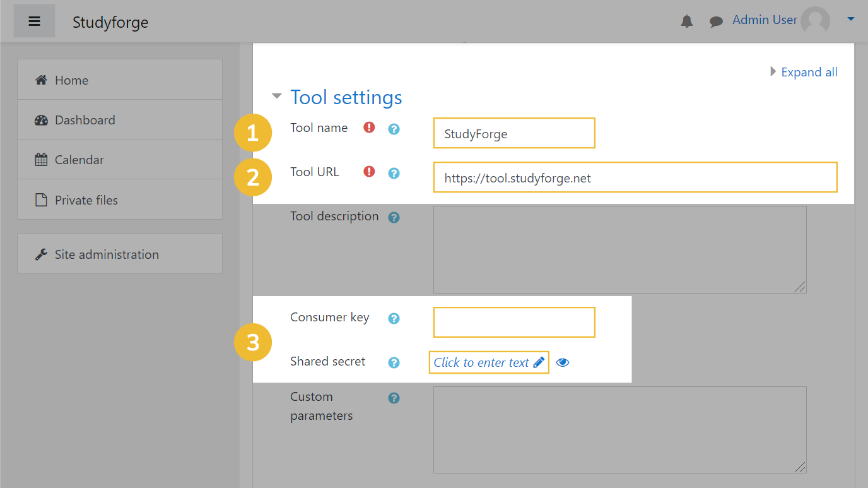
Task: Open help for Tool description
Action: tap(394, 217)
